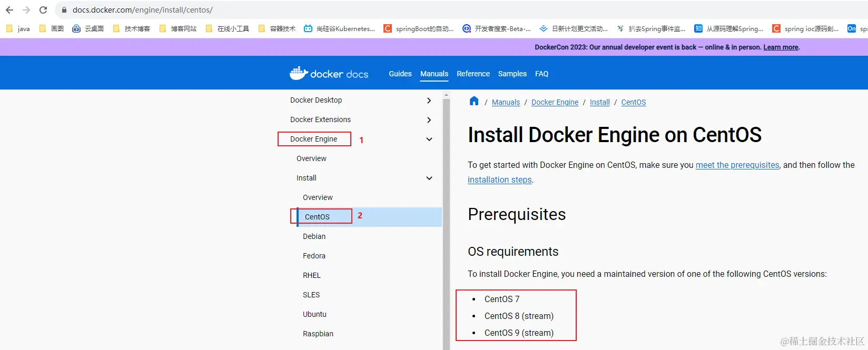Image resolution: width=868 pixels, height=350 pixels.
Task: Click the CentOS 9 (stream) list item
Action: [x=519, y=333]
